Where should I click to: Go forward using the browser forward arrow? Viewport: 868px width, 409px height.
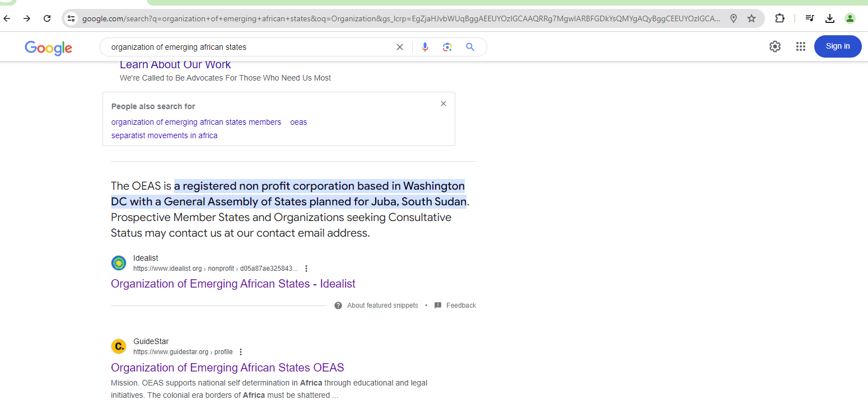pos(27,18)
